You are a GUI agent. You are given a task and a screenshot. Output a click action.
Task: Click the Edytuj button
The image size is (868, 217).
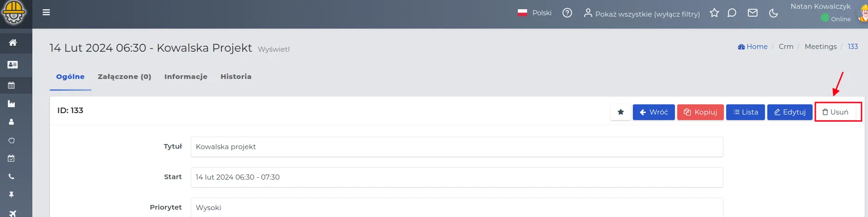[789, 112]
